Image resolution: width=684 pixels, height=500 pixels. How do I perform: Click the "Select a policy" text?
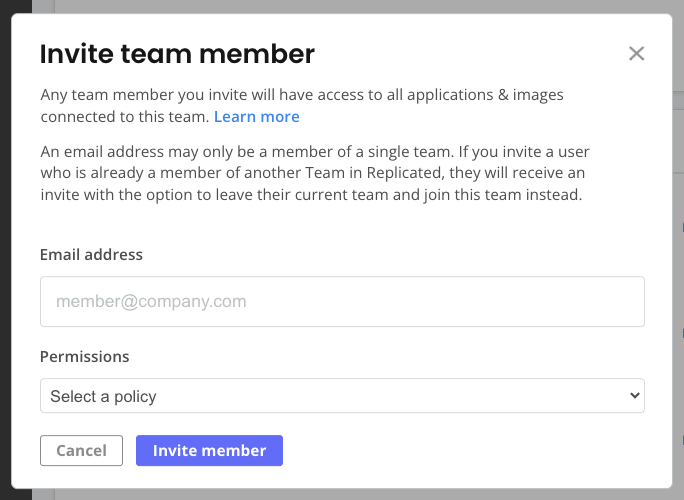[103, 396]
